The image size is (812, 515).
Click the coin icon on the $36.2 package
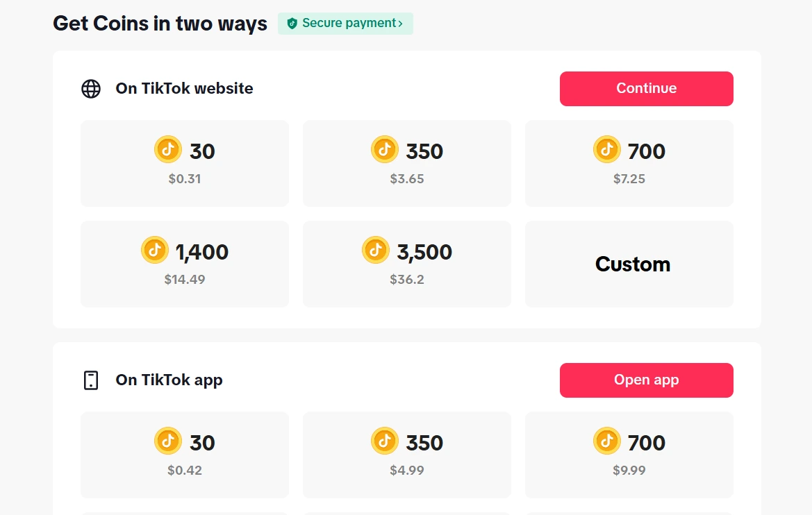[x=376, y=250]
